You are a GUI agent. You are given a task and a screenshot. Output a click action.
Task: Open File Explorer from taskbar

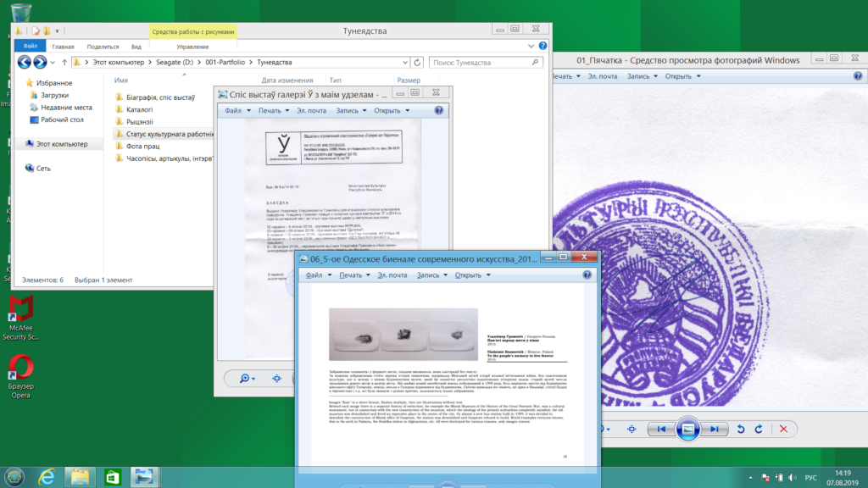[x=80, y=477]
